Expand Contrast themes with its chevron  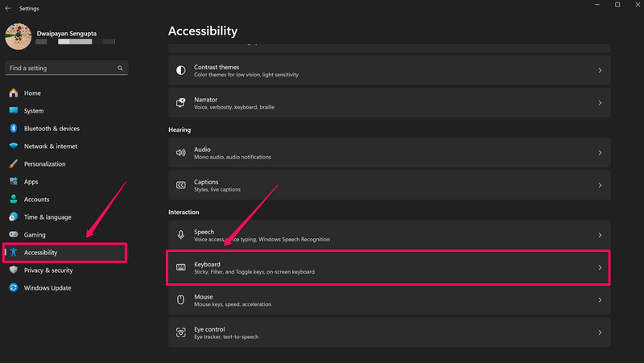pos(600,71)
